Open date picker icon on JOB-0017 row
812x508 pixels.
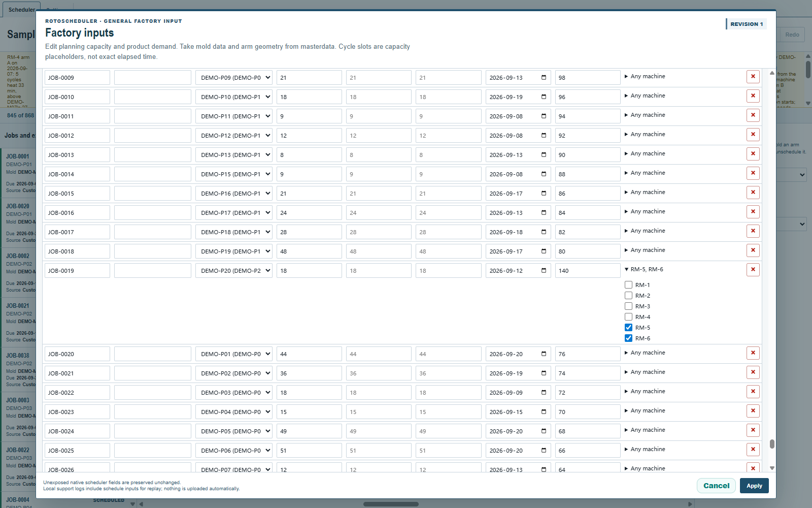coord(544,232)
